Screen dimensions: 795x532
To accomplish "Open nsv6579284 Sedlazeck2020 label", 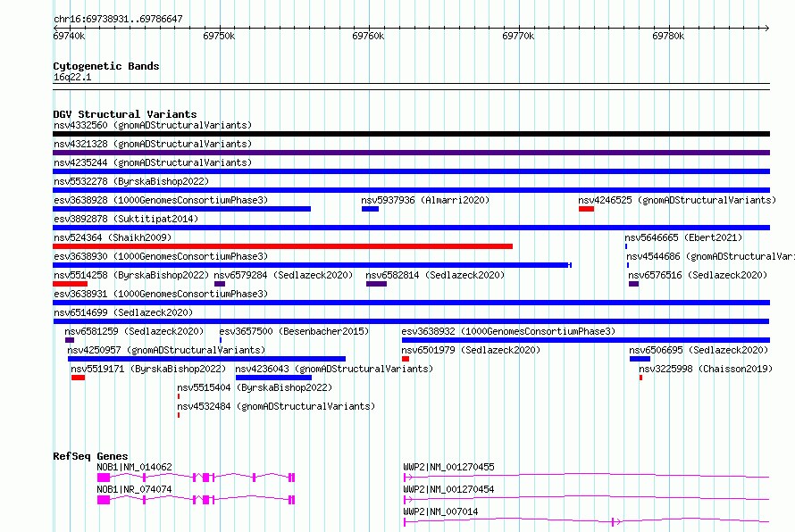I will [x=283, y=275].
